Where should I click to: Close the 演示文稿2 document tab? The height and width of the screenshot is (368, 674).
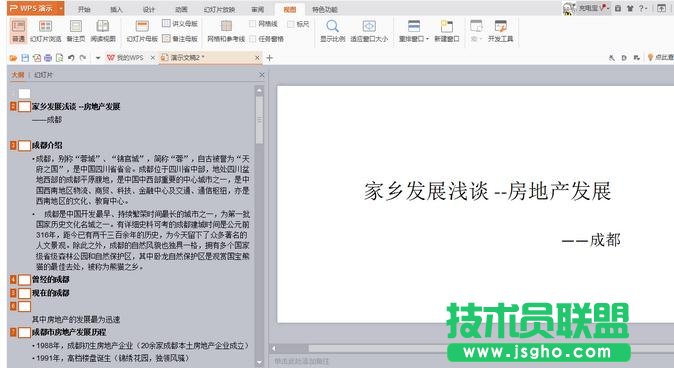(257, 58)
